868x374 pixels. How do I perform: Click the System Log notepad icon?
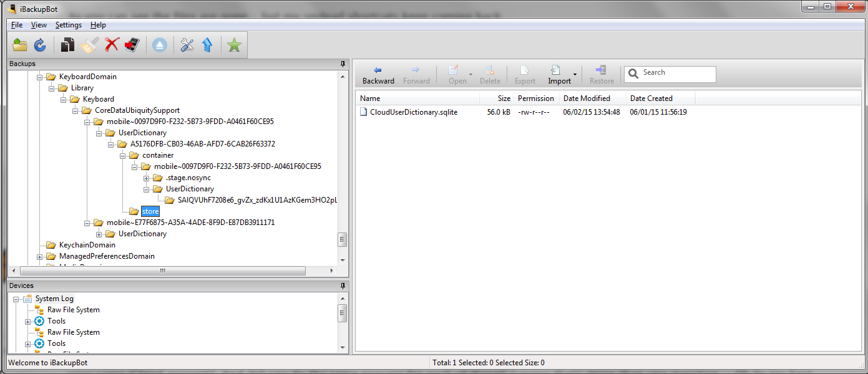click(x=27, y=299)
